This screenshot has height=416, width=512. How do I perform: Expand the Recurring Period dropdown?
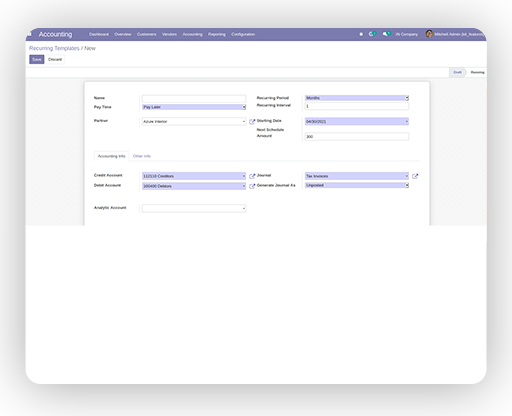357,98
